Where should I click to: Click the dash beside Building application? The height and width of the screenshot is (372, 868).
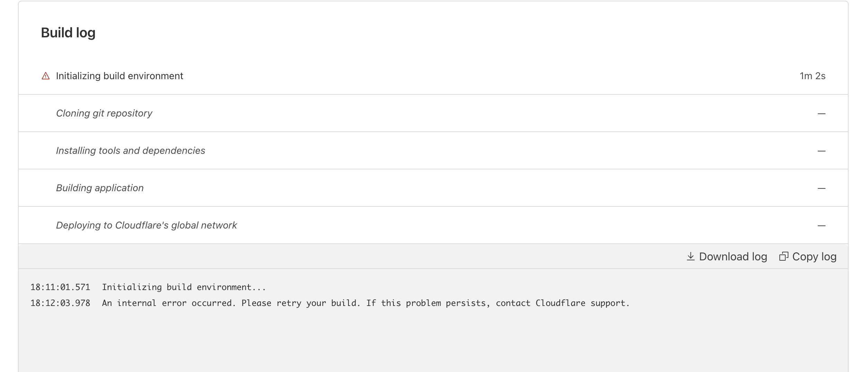tap(822, 188)
